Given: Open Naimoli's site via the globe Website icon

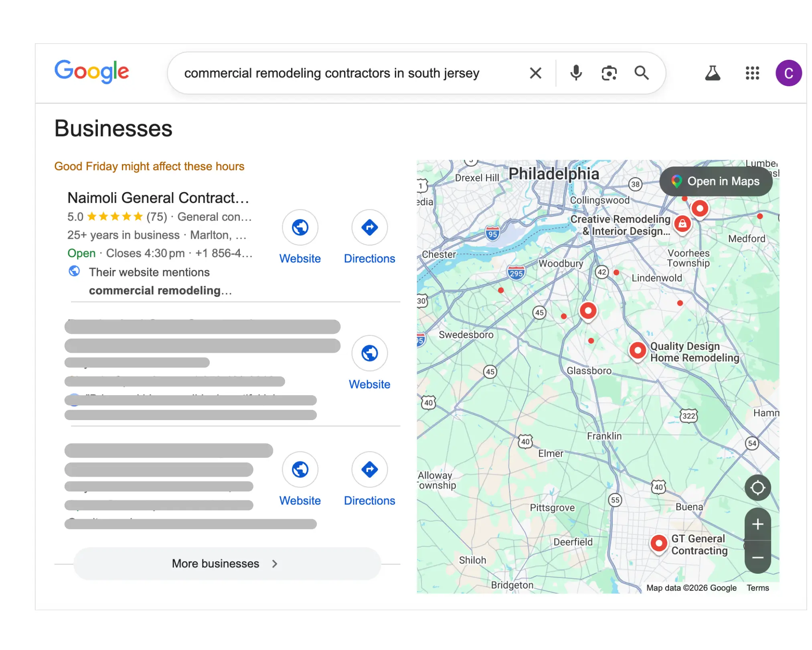Looking at the screenshot, I should click(x=300, y=227).
